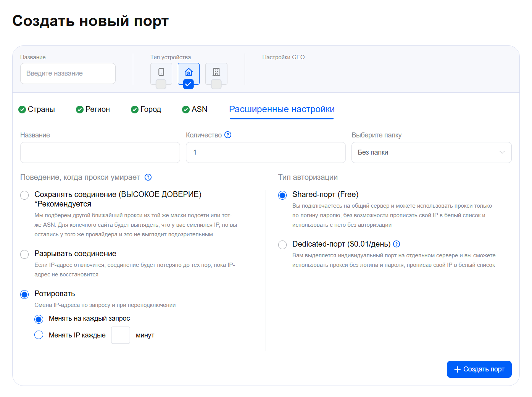Screen dimensions: 532x397
Task: Open the Выберите папку dropdown
Action: pos(431,152)
